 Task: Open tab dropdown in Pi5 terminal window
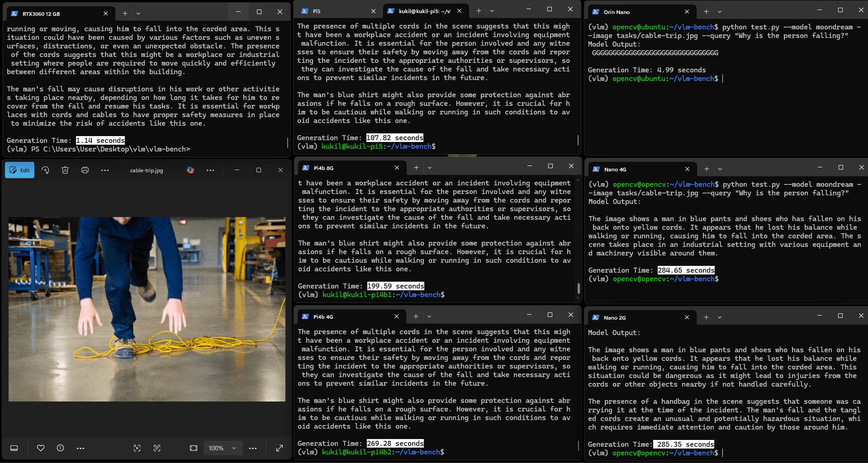[x=492, y=11]
